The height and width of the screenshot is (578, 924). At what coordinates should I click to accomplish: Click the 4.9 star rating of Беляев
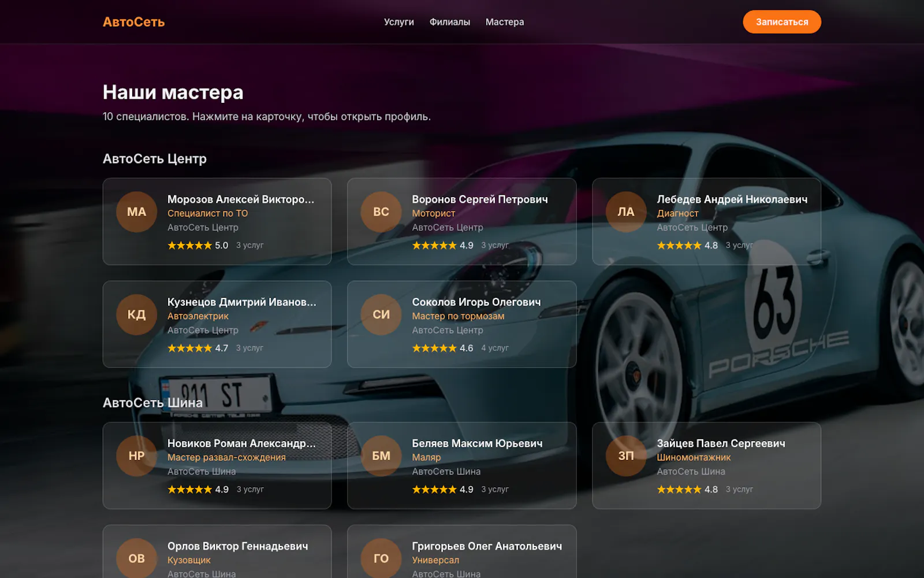pos(442,490)
